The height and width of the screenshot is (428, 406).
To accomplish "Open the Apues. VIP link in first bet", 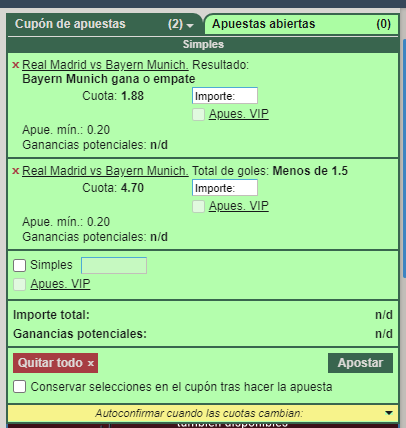I will coord(239,114).
